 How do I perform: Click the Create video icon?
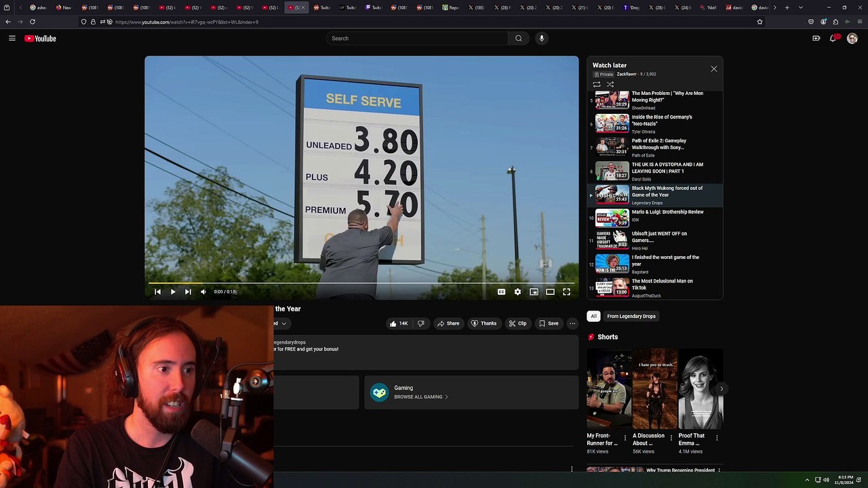816,39
